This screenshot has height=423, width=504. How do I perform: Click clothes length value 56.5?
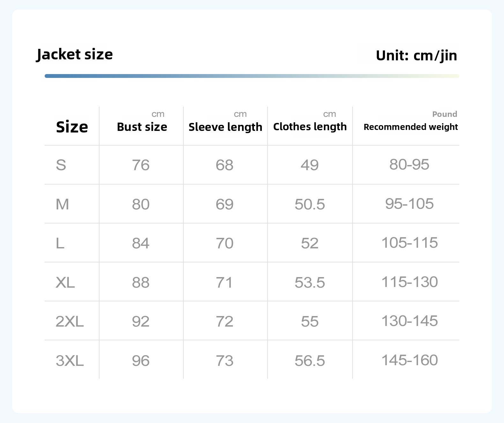point(310,360)
